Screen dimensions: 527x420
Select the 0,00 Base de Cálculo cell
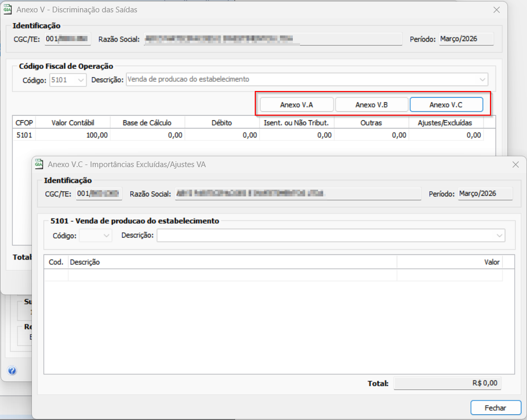pyautogui.click(x=148, y=135)
